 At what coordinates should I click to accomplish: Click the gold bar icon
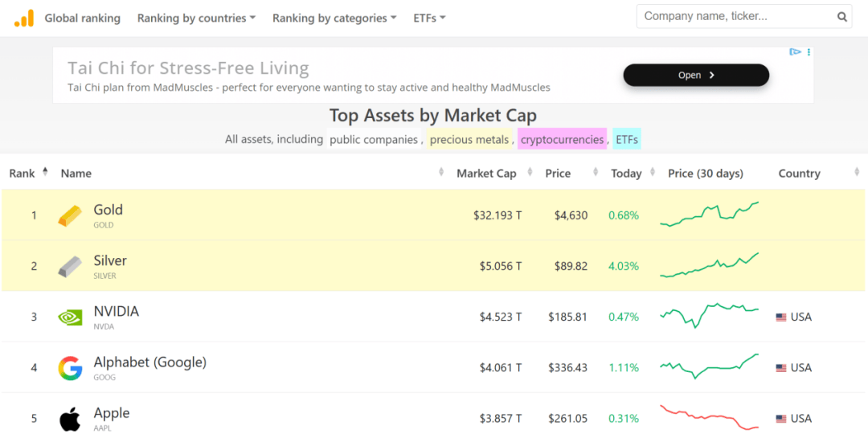point(70,215)
